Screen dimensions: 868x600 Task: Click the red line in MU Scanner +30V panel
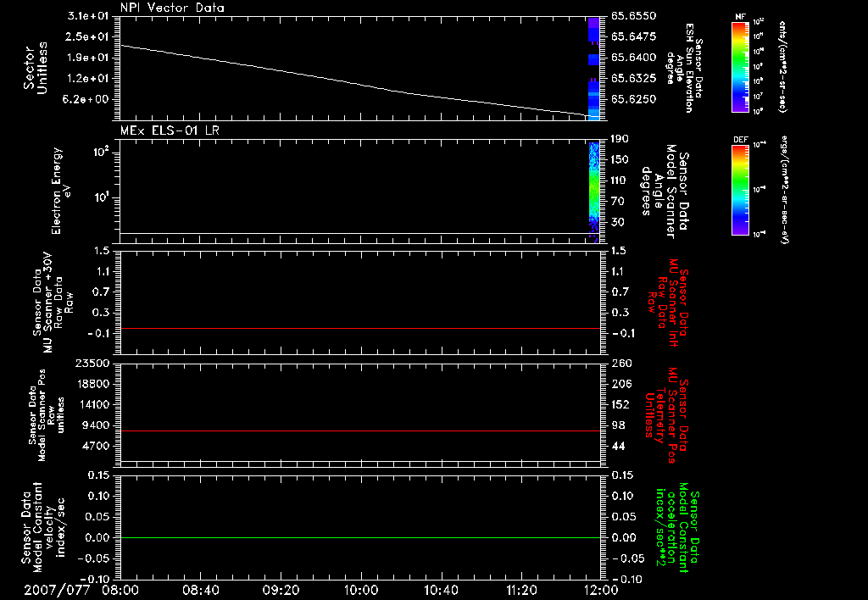[360, 328]
